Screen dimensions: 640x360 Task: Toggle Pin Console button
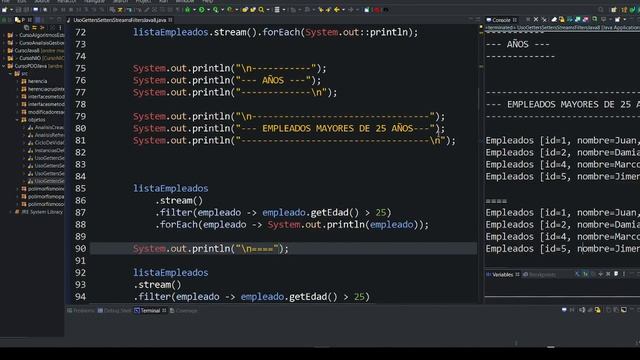click(595, 20)
